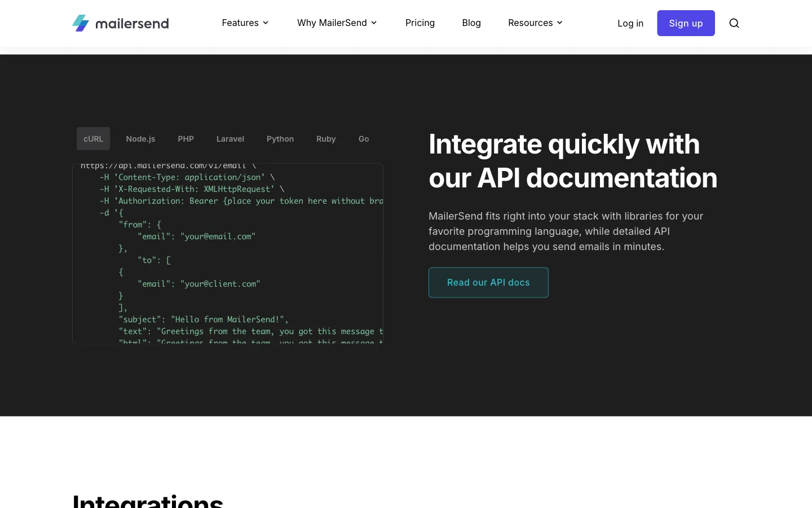The height and width of the screenshot is (508, 812).
Task: Switch to the Node.js tab
Action: coord(140,139)
